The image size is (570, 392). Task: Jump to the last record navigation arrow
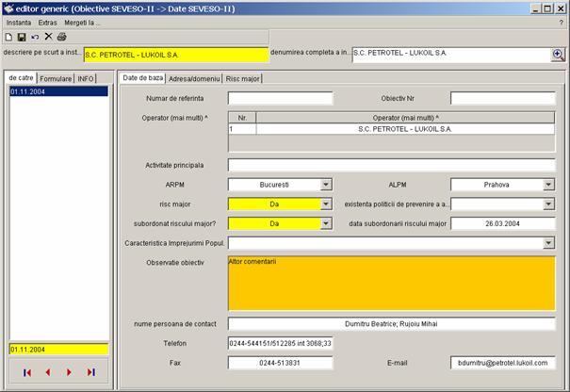90,372
